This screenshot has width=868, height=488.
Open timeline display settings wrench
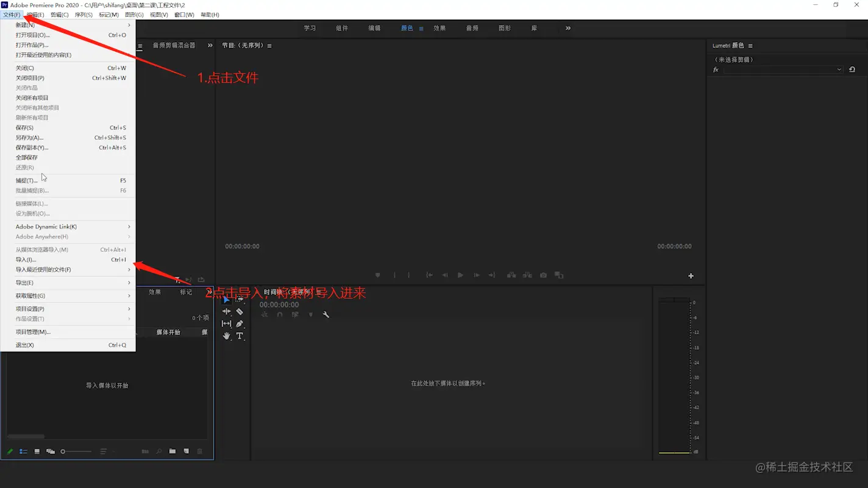[x=326, y=314]
